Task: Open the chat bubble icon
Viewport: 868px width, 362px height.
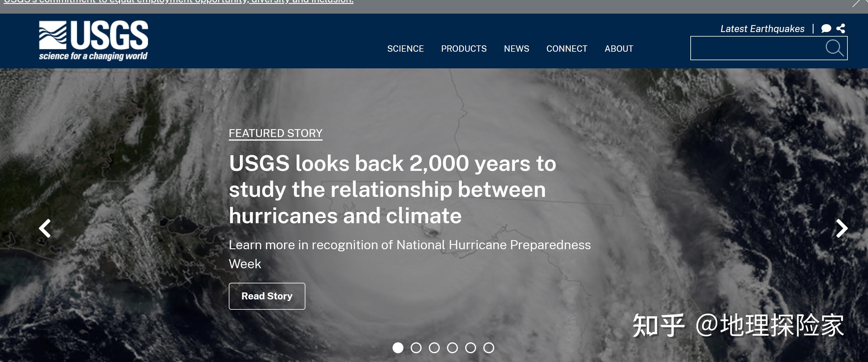Action: click(x=826, y=29)
